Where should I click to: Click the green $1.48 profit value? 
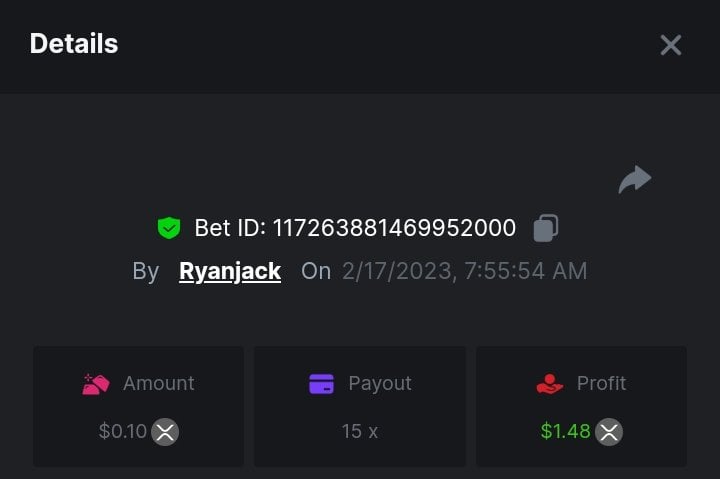coord(565,432)
